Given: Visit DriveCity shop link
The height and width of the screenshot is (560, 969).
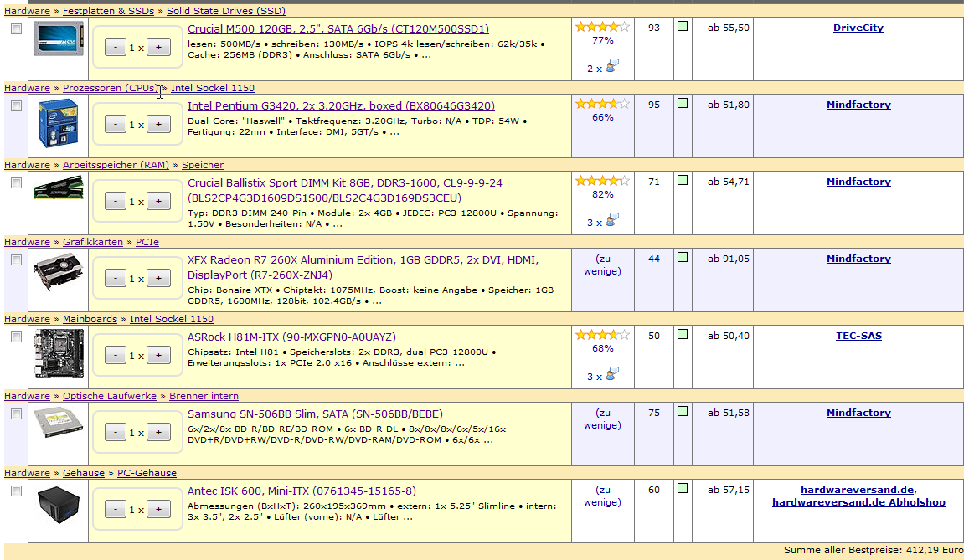Looking at the screenshot, I should click(x=858, y=28).
